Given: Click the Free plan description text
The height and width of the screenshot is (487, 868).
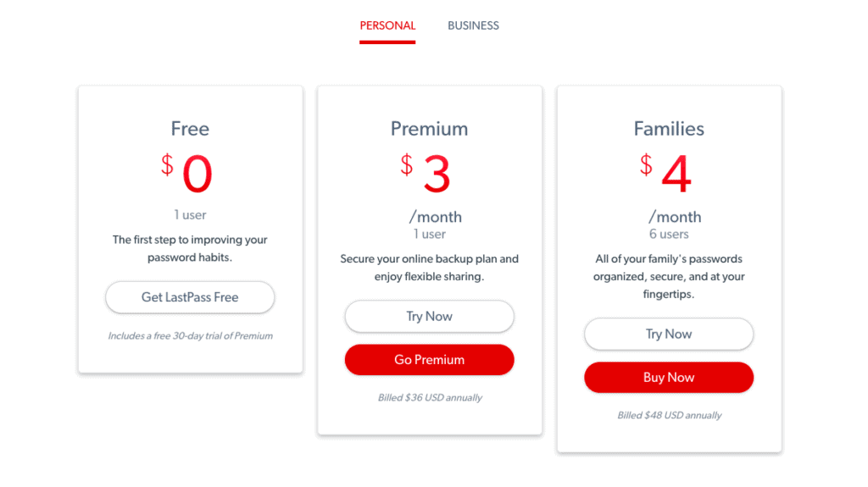Looking at the screenshot, I should tap(190, 248).
